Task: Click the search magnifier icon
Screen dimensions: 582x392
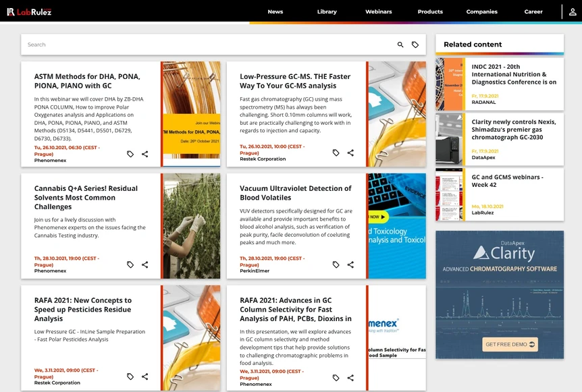Action: [400, 45]
